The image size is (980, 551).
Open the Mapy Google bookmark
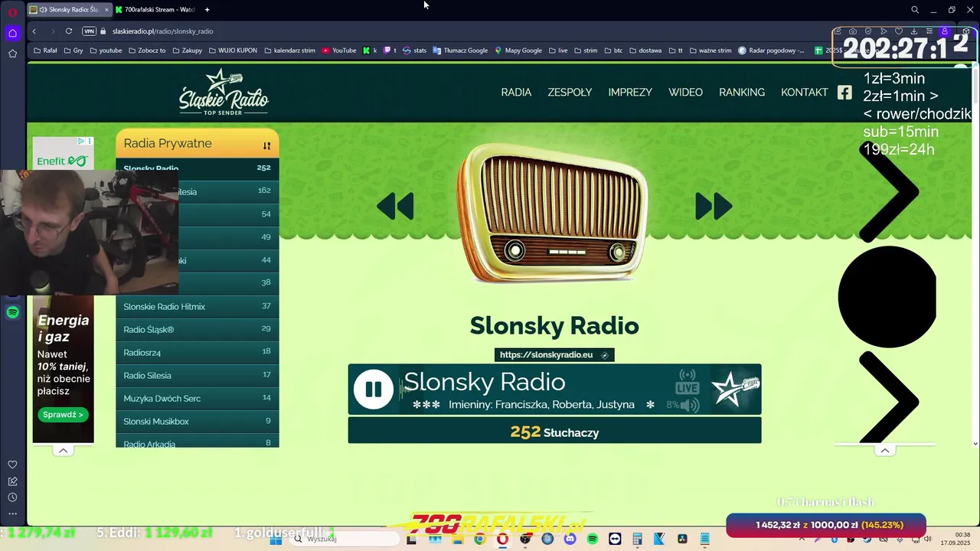518,51
